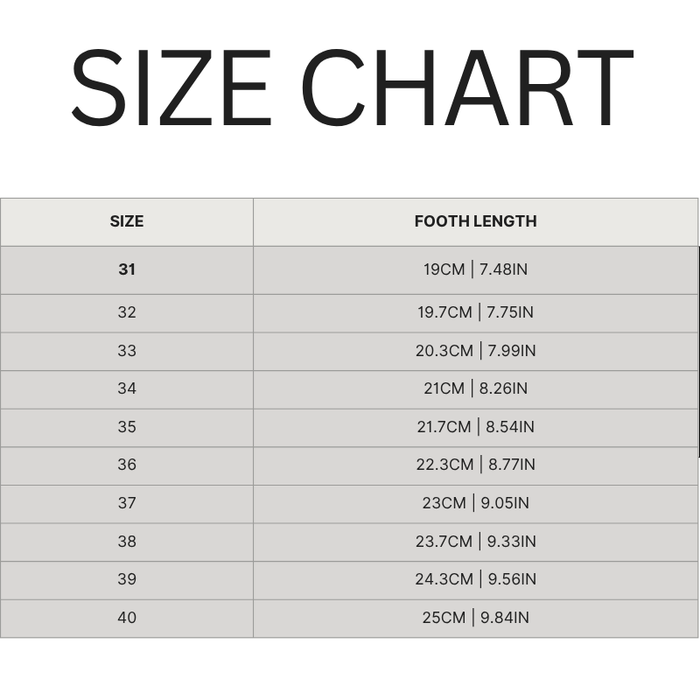Click the size 31 cell
This screenshot has width=700, height=700.
pos(127,270)
